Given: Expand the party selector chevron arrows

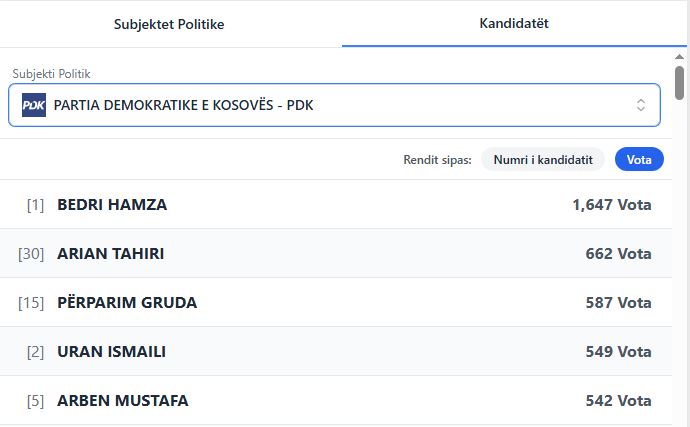Looking at the screenshot, I should pos(641,105).
